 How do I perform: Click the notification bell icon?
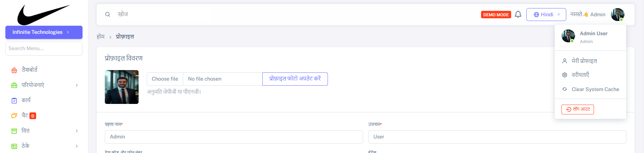point(518,15)
